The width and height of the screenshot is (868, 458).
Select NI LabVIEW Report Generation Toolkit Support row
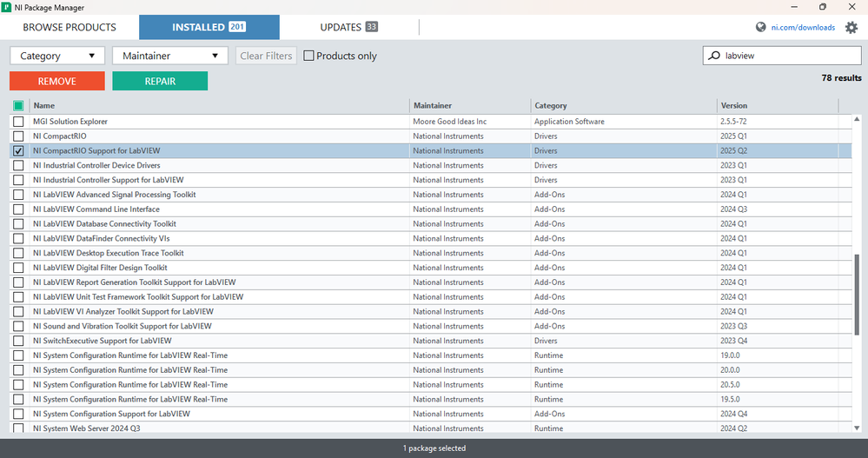tap(431, 282)
